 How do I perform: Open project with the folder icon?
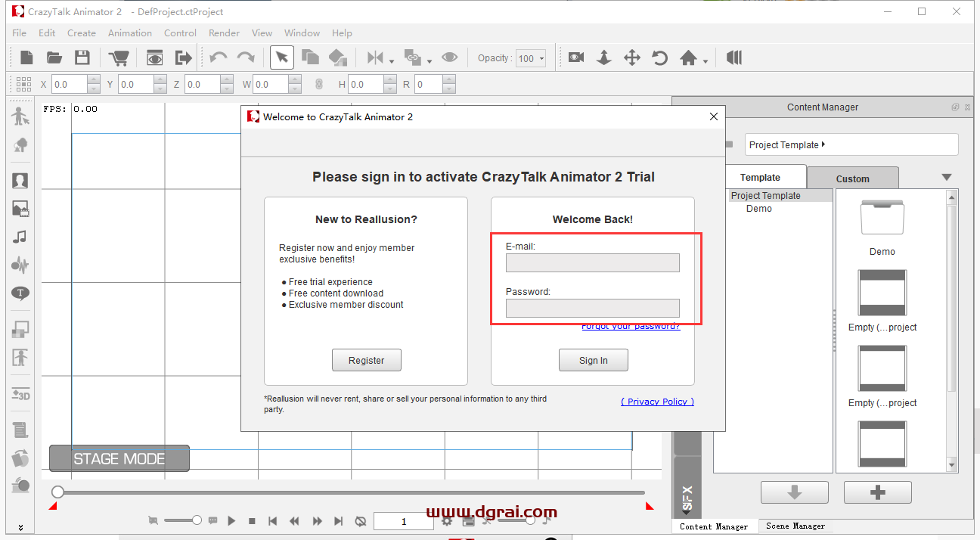click(54, 57)
